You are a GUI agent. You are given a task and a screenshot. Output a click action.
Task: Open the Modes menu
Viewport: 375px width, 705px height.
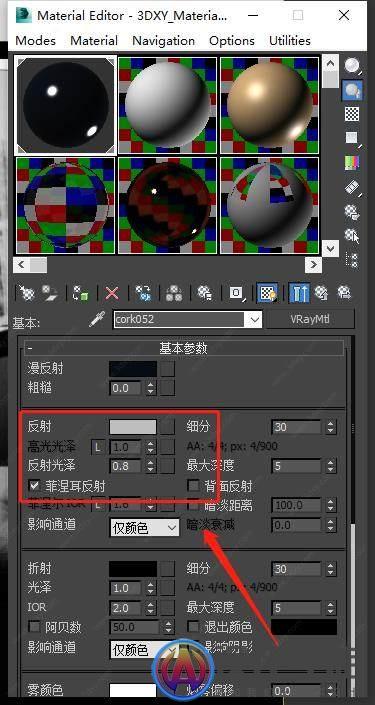[x=36, y=40]
